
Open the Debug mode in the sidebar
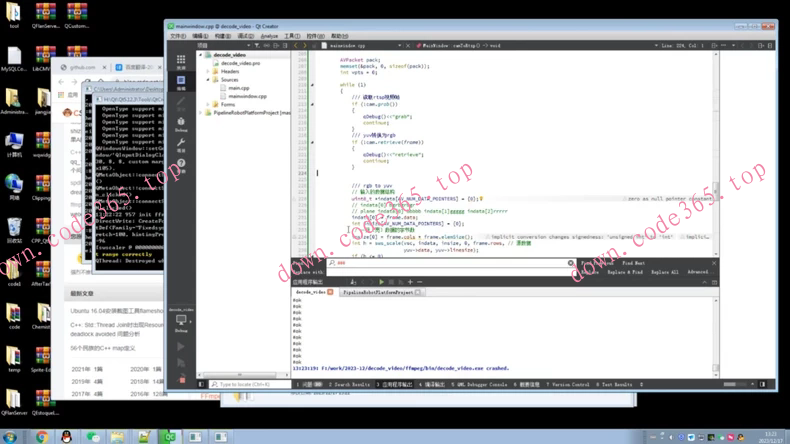[181, 125]
